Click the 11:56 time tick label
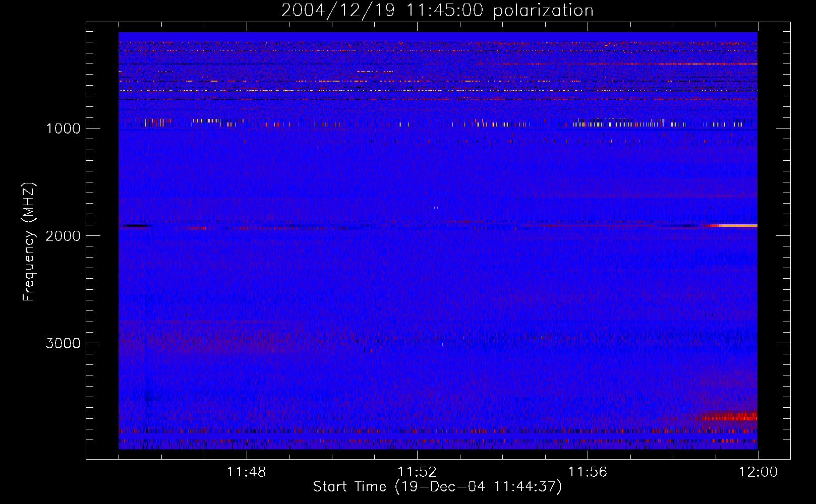This screenshot has width=816, height=504. click(588, 472)
